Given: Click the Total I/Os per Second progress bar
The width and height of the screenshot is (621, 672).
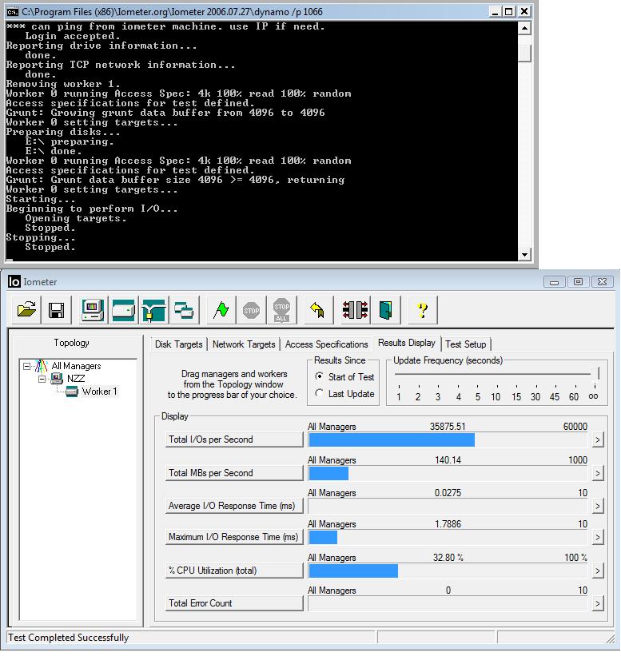Looking at the screenshot, I should 448,439.
